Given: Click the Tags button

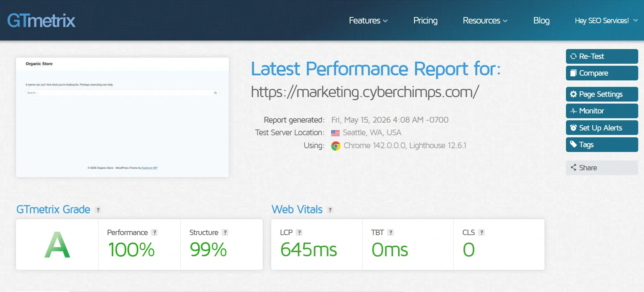Looking at the screenshot, I should coord(602,144).
